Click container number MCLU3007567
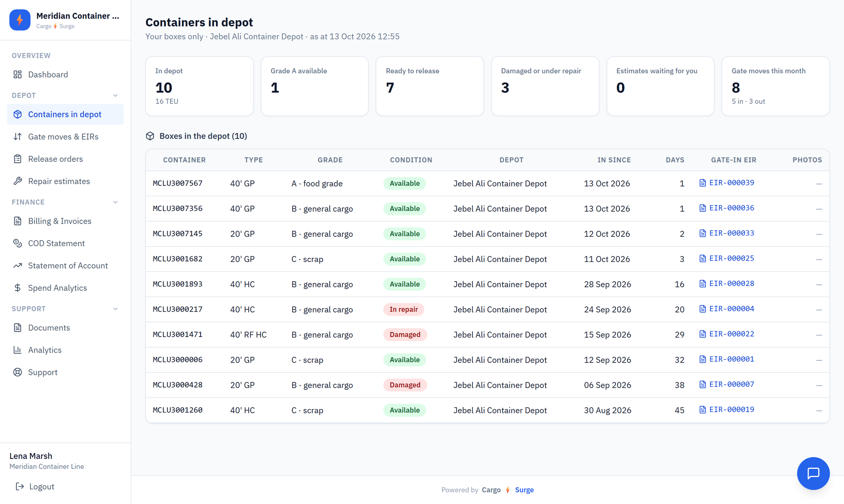This screenshot has width=844, height=504. (178, 183)
